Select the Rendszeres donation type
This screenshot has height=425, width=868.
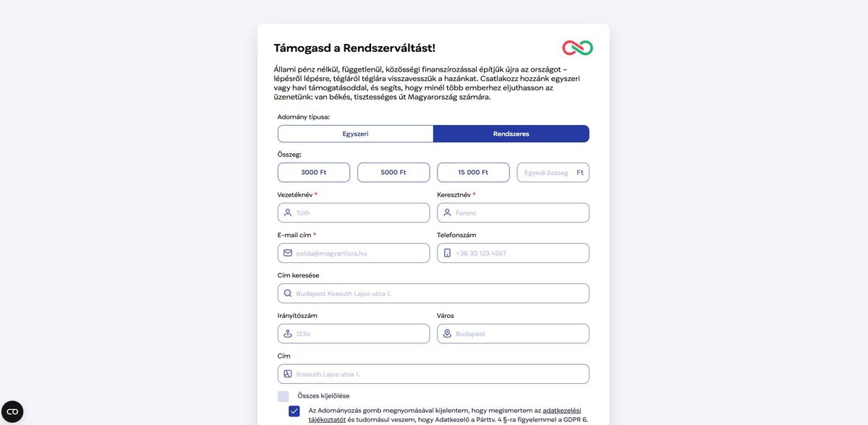click(x=511, y=134)
